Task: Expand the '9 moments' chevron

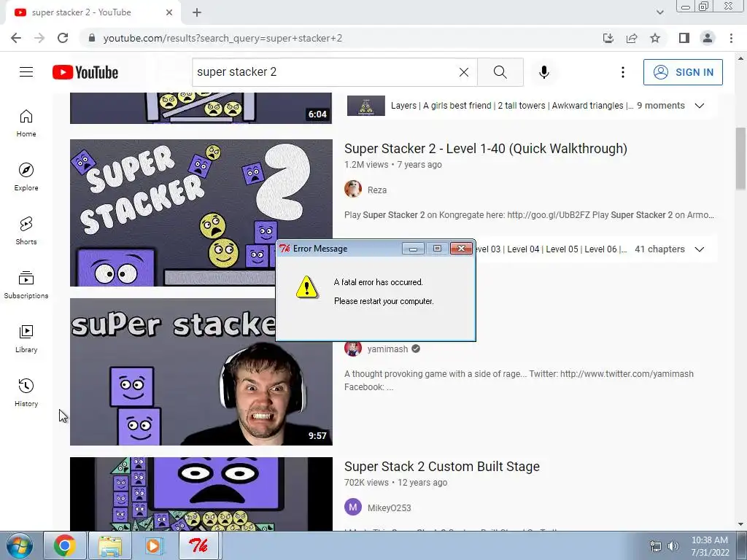Action: [700, 105]
